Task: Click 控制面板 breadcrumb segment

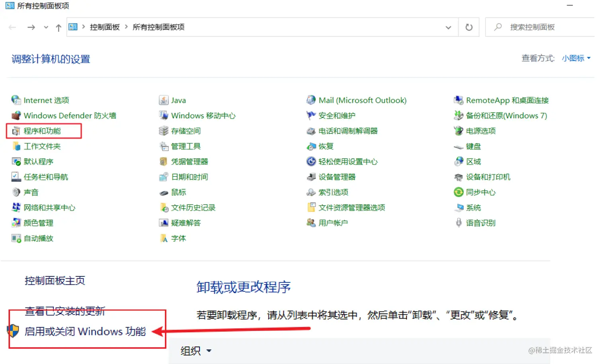Action: pos(105,27)
